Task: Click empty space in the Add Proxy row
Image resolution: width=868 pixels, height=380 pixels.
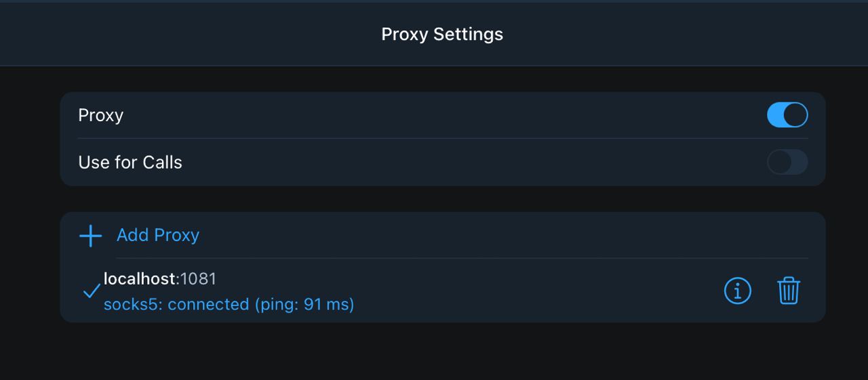Action: 502,235
